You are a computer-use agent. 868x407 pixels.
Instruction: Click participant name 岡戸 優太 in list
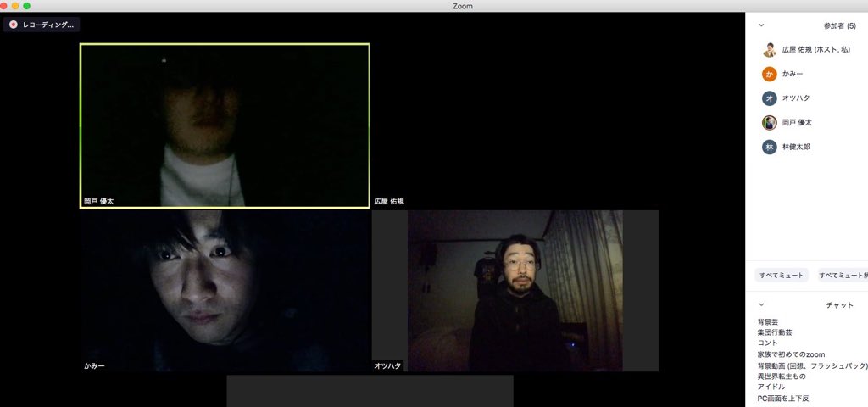click(x=797, y=122)
